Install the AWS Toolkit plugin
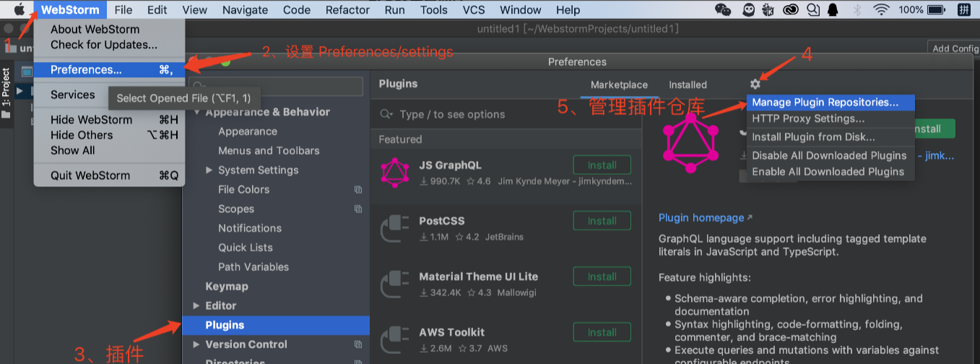The image size is (980, 364). click(x=602, y=332)
